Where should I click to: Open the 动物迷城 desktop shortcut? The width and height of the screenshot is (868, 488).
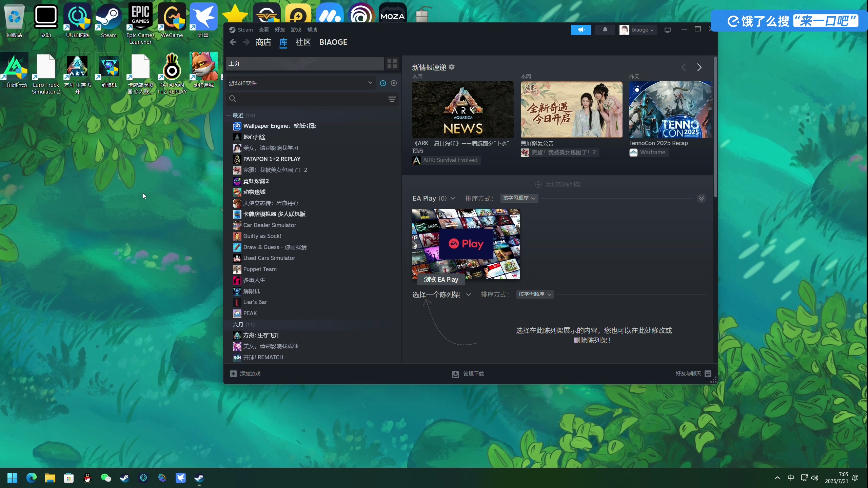[203, 70]
